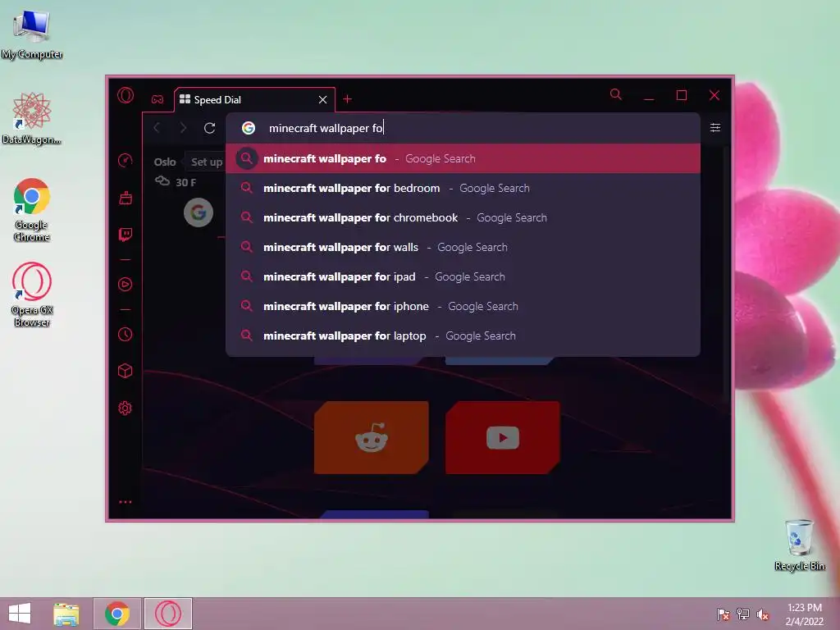Select suggestion minecraft wallpaper for walls
Viewport: 840px width, 630px height.
click(x=463, y=247)
